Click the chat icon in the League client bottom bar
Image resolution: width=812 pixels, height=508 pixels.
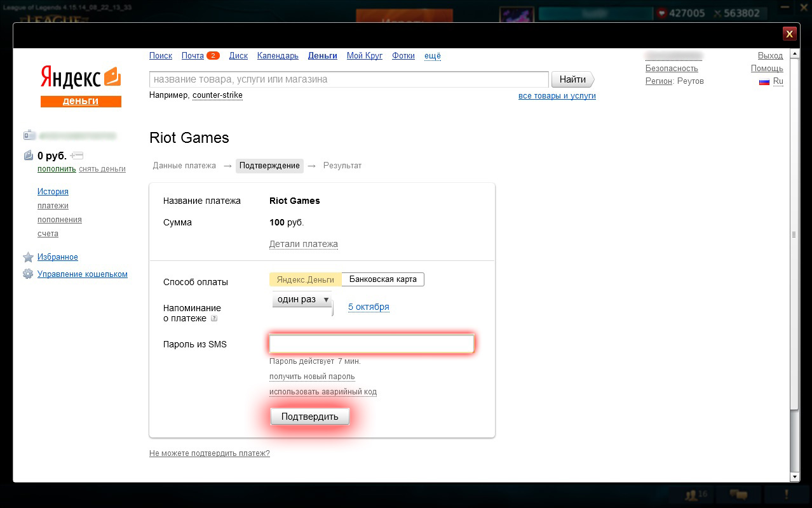click(x=738, y=494)
